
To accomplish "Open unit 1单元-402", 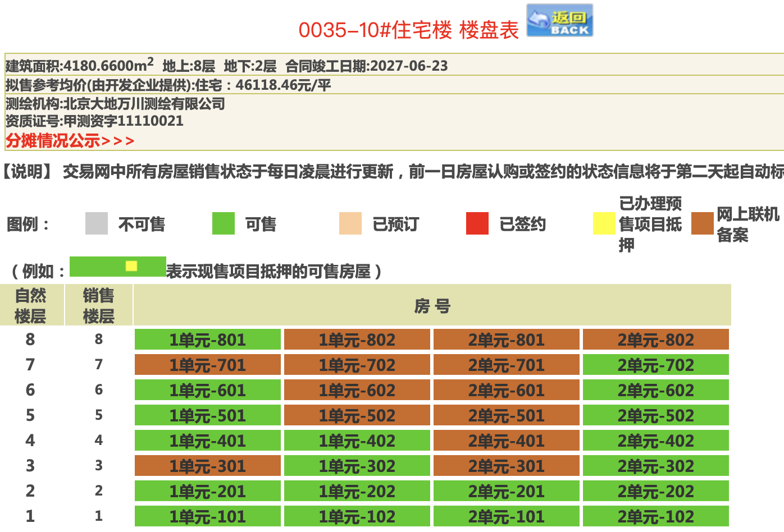I will [x=357, y=441].
